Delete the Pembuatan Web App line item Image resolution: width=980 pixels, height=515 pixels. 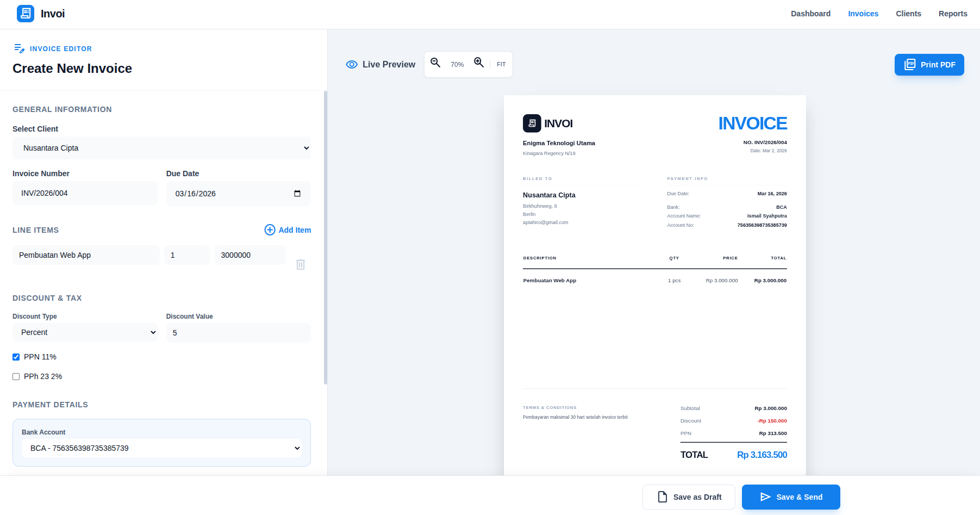(x=300, y=264)
